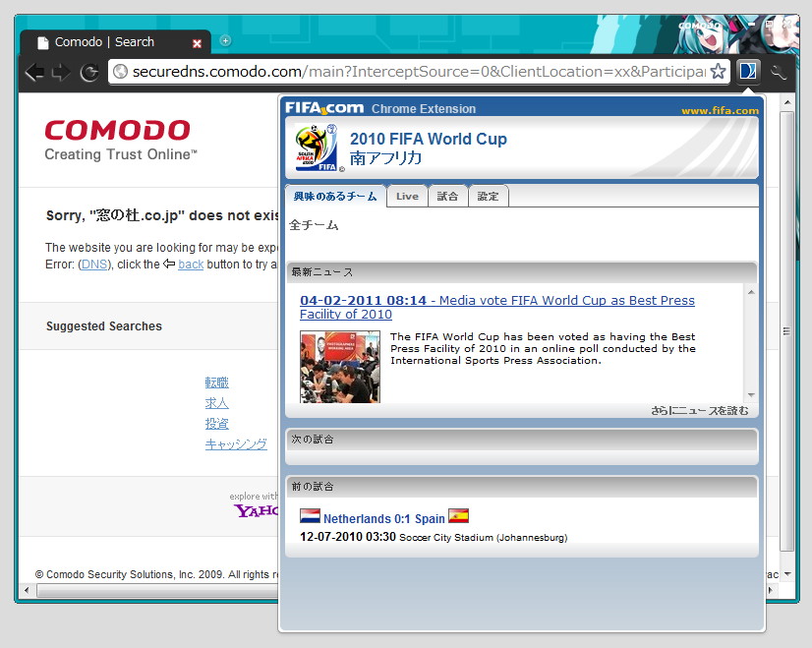Viewport: 812px width, 648px height.
Task: Click the 求人 suggested search link
Action: [216, 403]
